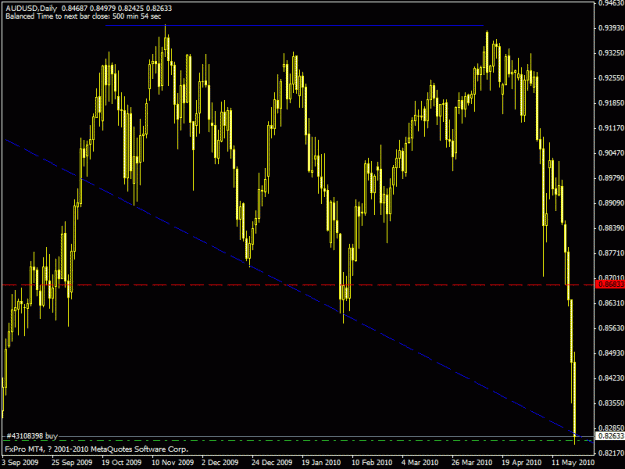Select the red dashed horizontal level line

pos(298,285)
